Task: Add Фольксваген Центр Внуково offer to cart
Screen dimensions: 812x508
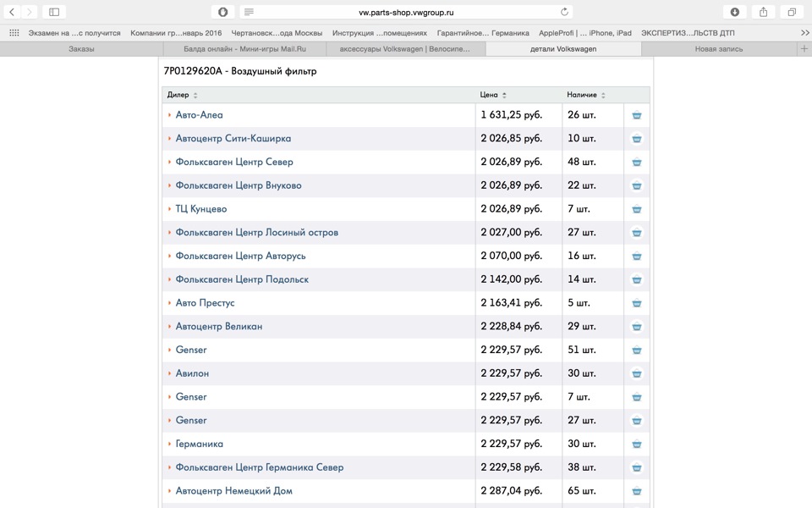Action: 637,185
